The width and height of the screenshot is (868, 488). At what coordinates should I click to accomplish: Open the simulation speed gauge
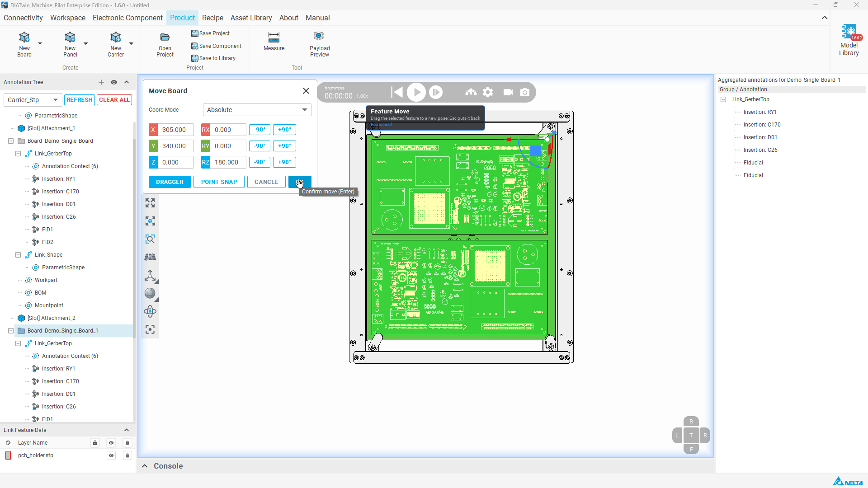coord(471,92)
